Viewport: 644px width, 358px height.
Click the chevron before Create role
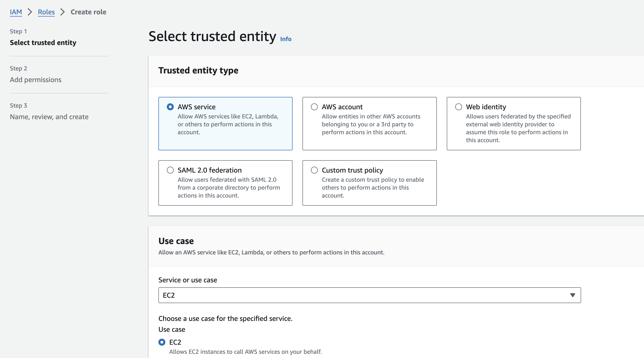point(63,12)
